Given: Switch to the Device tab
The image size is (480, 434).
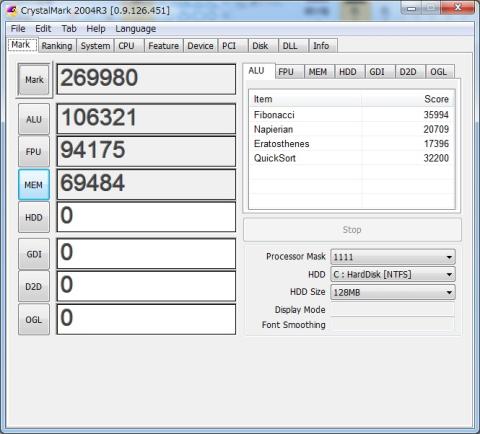Looking at the screenshot, I should pyautogui.click(x=200, y=46).
